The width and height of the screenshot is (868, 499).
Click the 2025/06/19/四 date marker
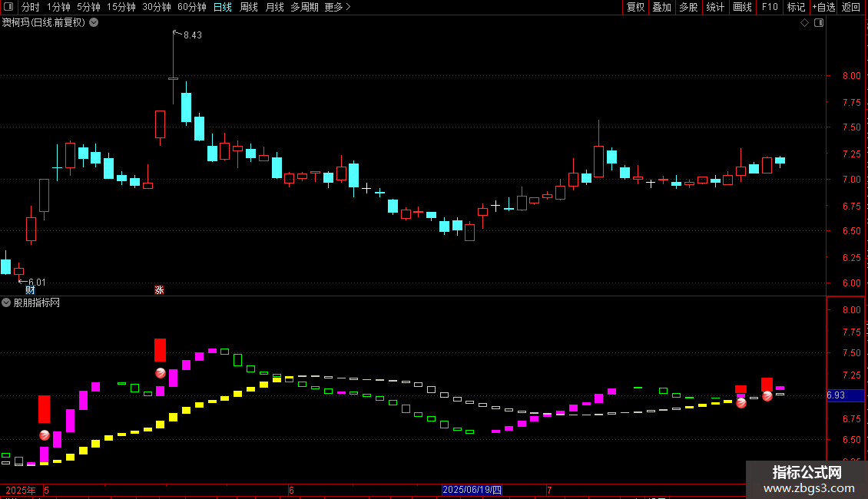click(x=472, y=490)
